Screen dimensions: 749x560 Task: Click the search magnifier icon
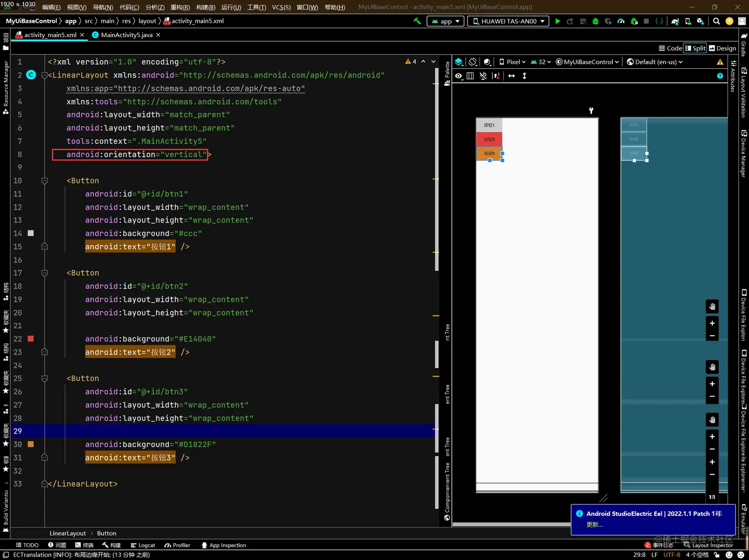pos(716,21)
